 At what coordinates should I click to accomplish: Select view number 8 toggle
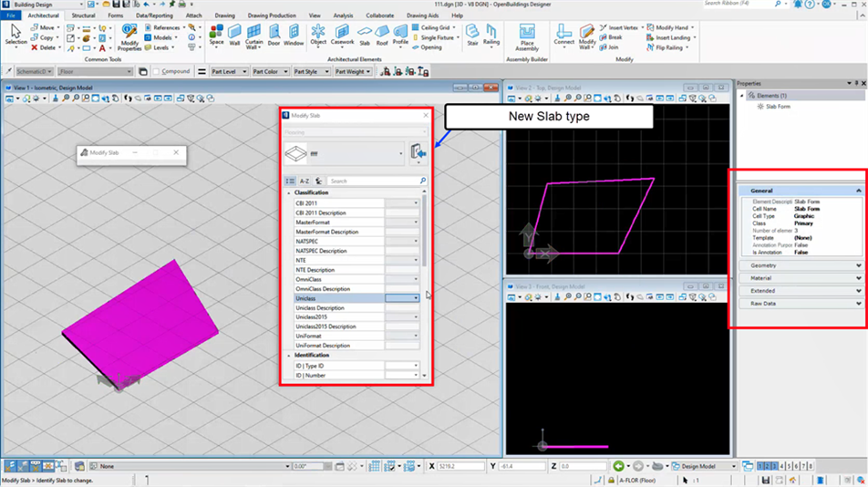[x=811, y=466]
